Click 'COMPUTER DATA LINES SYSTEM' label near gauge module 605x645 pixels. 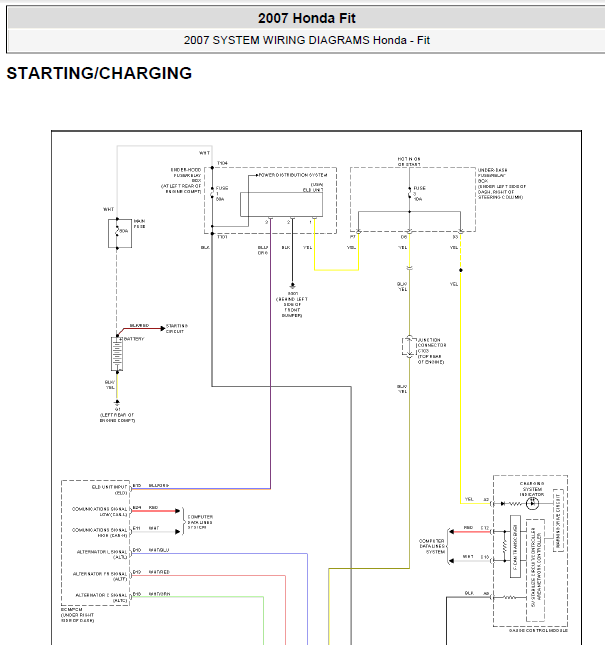point(432,546)
